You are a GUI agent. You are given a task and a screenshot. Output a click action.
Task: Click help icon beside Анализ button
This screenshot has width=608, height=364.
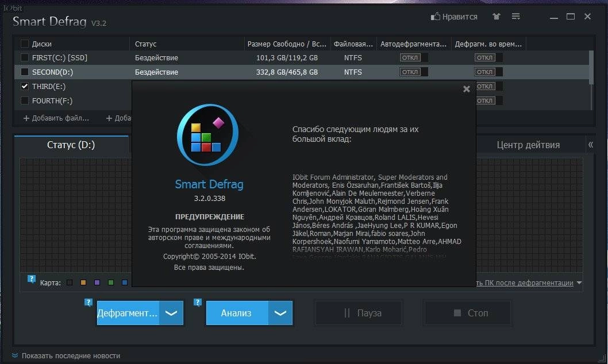198,302
